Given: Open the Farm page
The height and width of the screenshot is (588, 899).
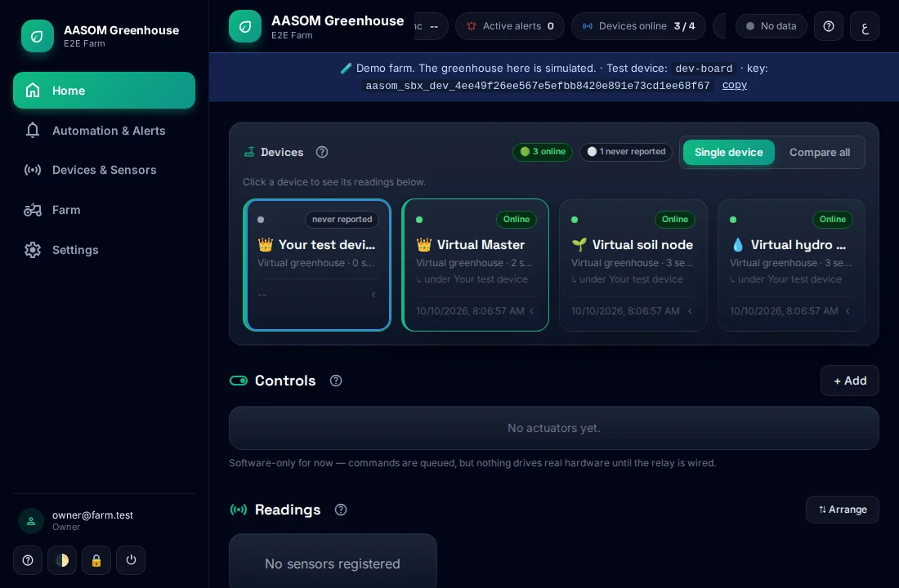Looking at the screenshot, I should coord(105,211).
